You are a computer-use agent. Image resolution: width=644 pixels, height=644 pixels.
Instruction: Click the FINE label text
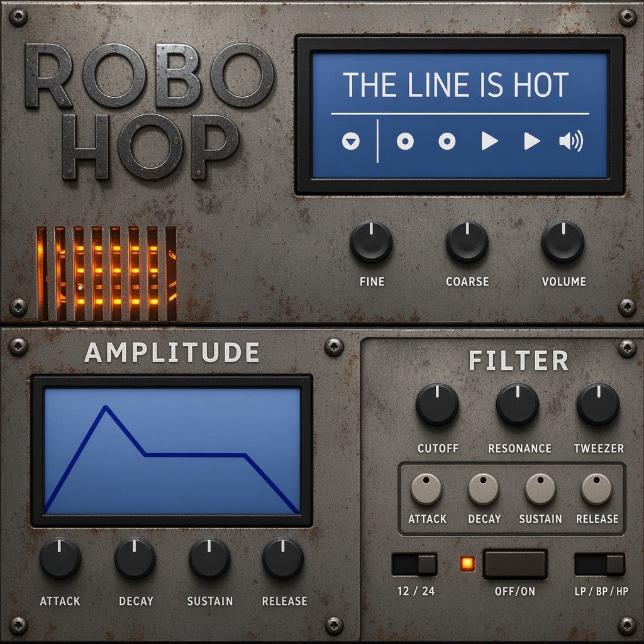click(372, 282)
